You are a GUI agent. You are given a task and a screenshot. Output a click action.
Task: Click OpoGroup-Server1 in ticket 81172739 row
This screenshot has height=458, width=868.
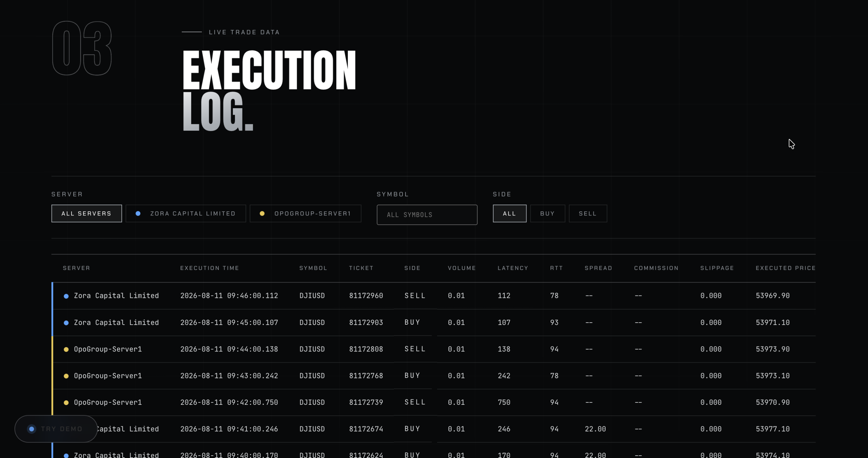[x=108, y=402]
